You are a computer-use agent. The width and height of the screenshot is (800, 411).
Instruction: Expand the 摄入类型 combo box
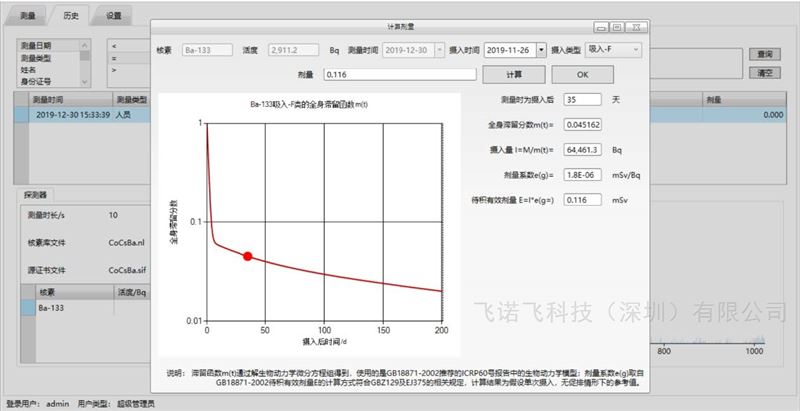pyautogui.click(x=637, y=48)
